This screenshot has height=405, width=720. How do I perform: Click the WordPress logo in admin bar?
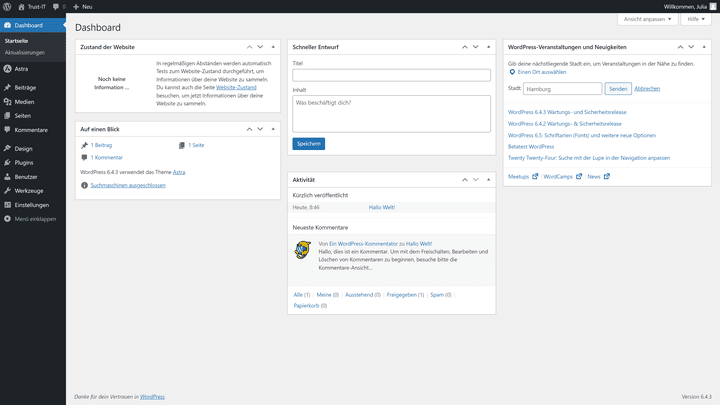[x=7, y=6]
